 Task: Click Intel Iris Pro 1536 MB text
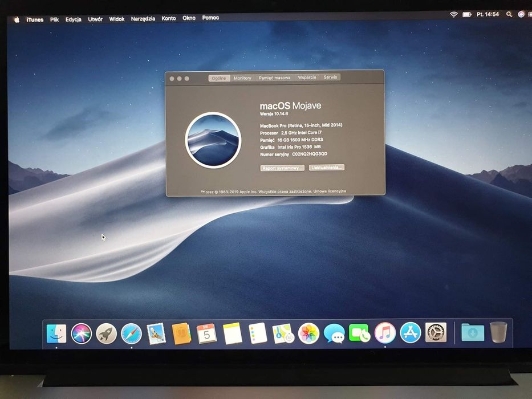[299, 147]
